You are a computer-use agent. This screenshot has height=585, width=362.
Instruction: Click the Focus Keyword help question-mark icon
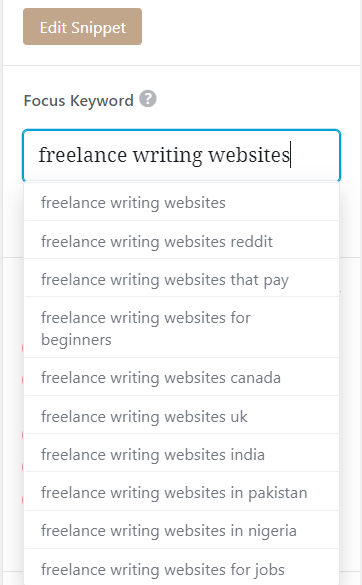pos(148,99)
